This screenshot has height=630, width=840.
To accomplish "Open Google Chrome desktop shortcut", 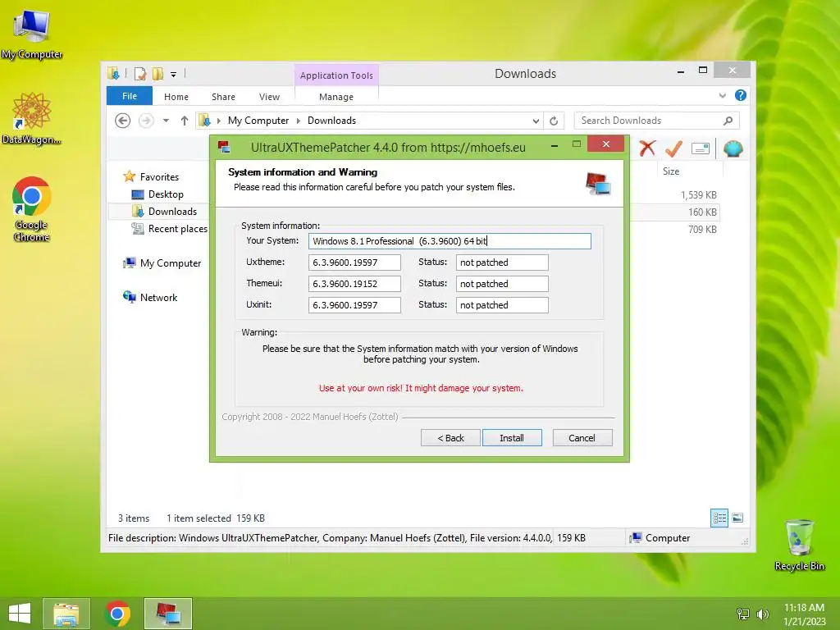I will [32, 209].
